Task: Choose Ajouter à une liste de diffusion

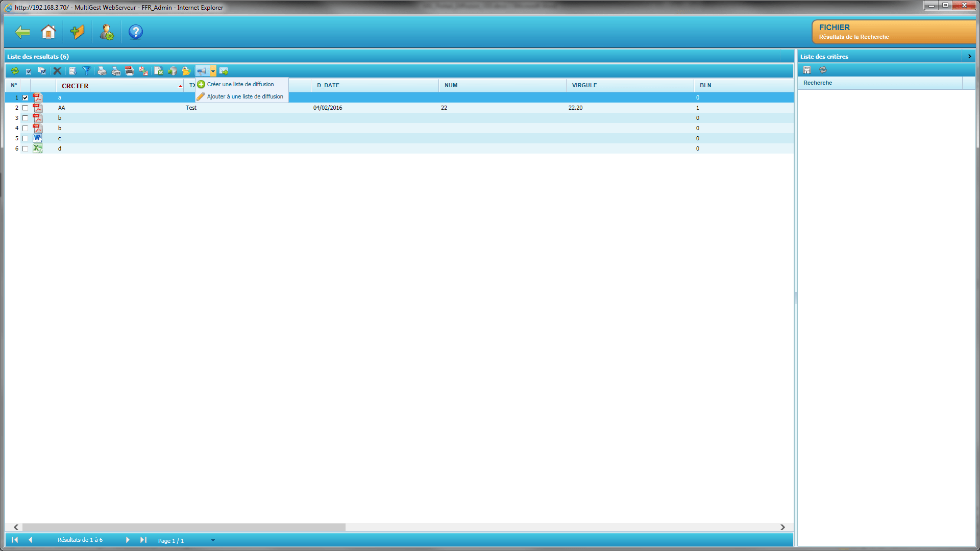Action: [244, 96]
